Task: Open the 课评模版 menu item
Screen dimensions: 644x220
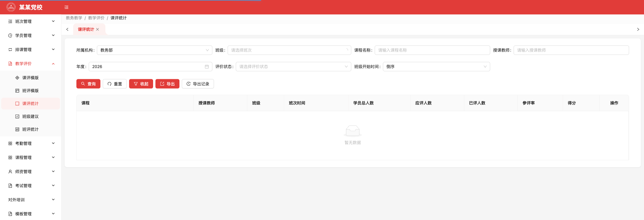Action: [x=30, y=78]
